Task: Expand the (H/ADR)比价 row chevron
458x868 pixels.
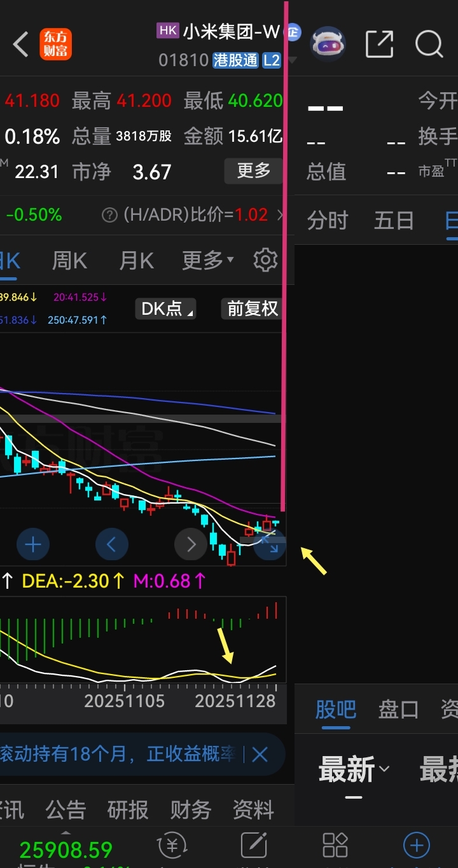Action: pyautogui.click(x=281, y=215)
